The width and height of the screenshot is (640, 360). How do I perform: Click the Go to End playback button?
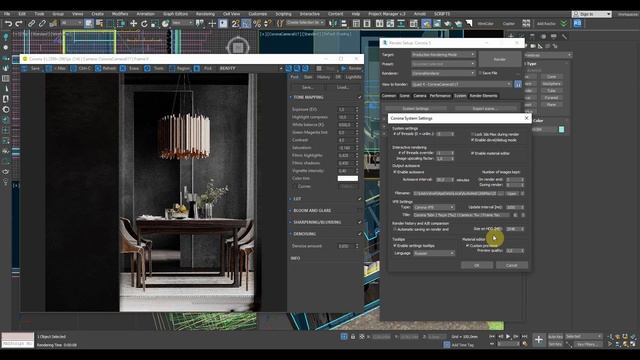click(524, 336)
